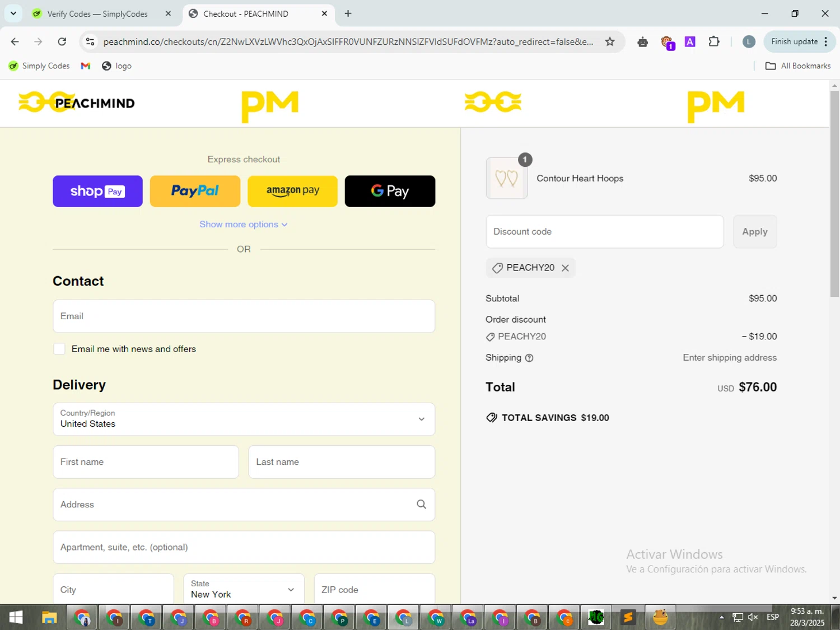Click the City field

click(x=113, y=589)
